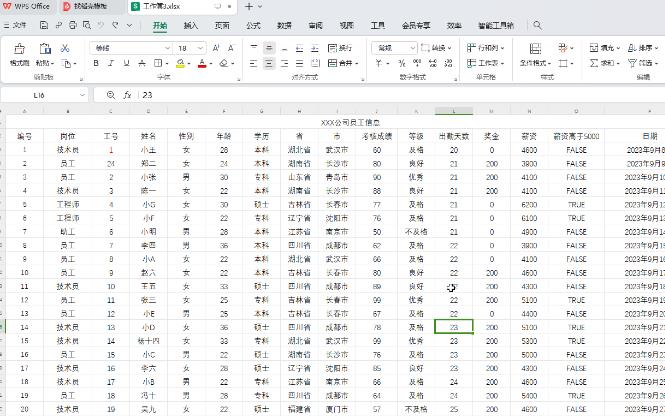Increase decimal places icon

click(433, 64)
